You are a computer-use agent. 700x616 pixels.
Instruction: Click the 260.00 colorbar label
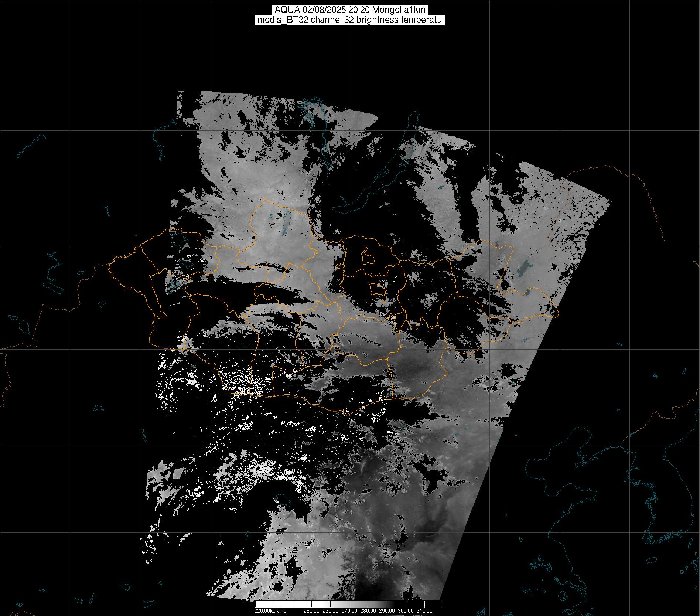(330, 611)
